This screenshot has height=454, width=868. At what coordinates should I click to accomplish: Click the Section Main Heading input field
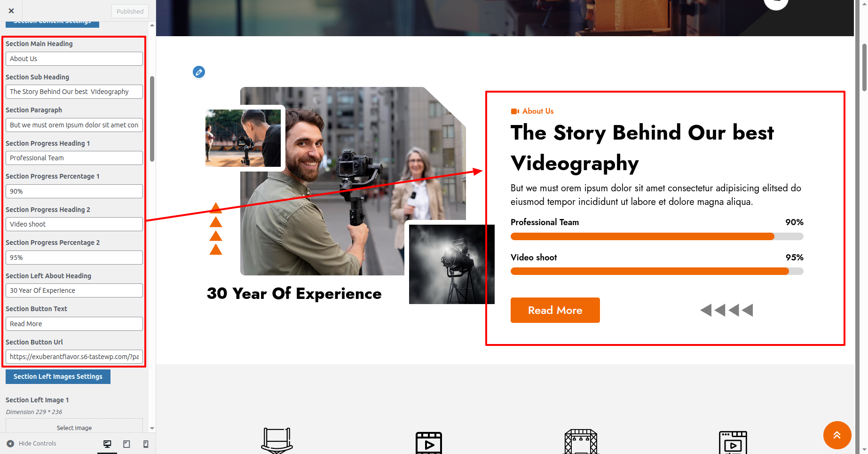click(x=74, y=59)
